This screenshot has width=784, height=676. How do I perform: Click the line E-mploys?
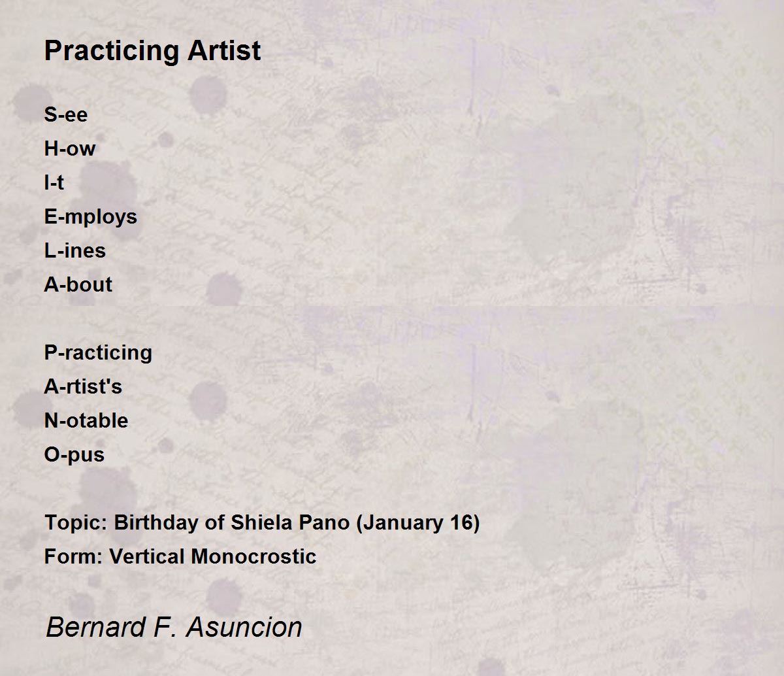click(x=91, y=216)
